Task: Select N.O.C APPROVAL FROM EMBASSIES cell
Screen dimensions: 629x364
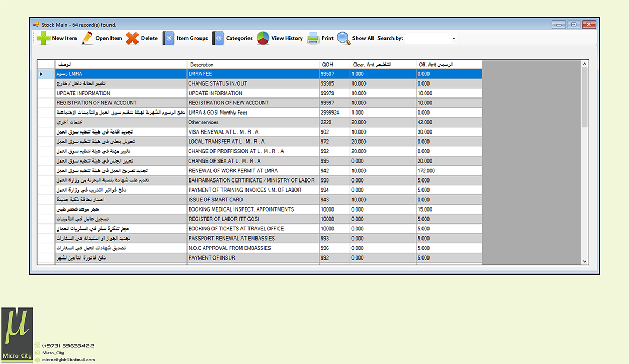Action: coord(253,248)
